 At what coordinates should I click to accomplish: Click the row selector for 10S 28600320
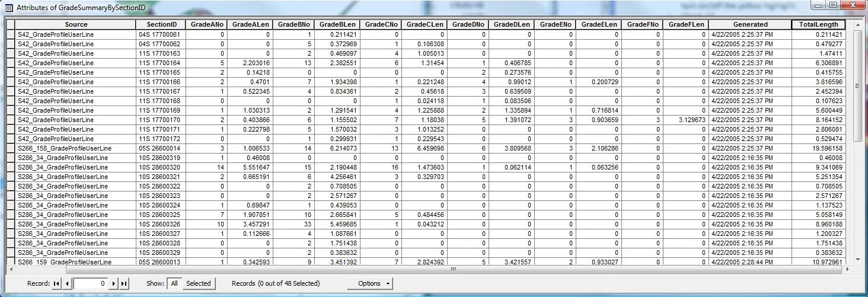coord(11,167)
